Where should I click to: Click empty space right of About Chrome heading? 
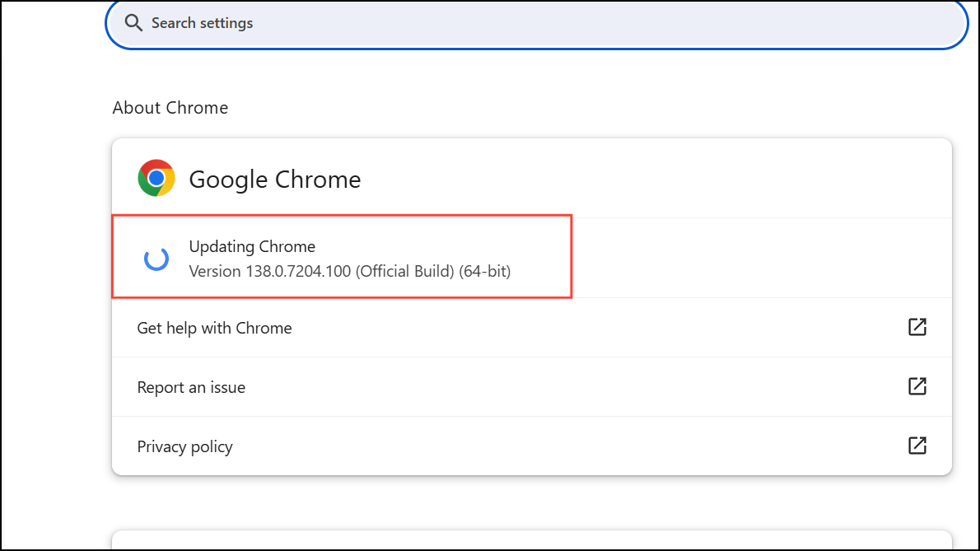tap(576, 108)
